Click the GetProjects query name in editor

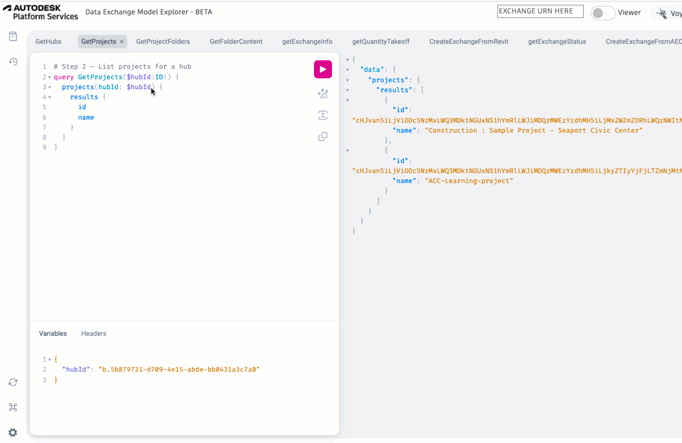click(x=100, y=77)
